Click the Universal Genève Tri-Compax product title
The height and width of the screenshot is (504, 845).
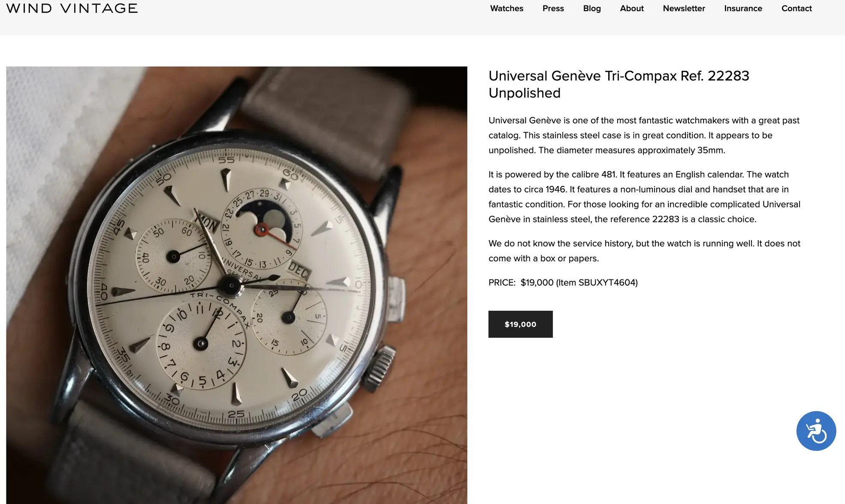click(x=619, y=84)
